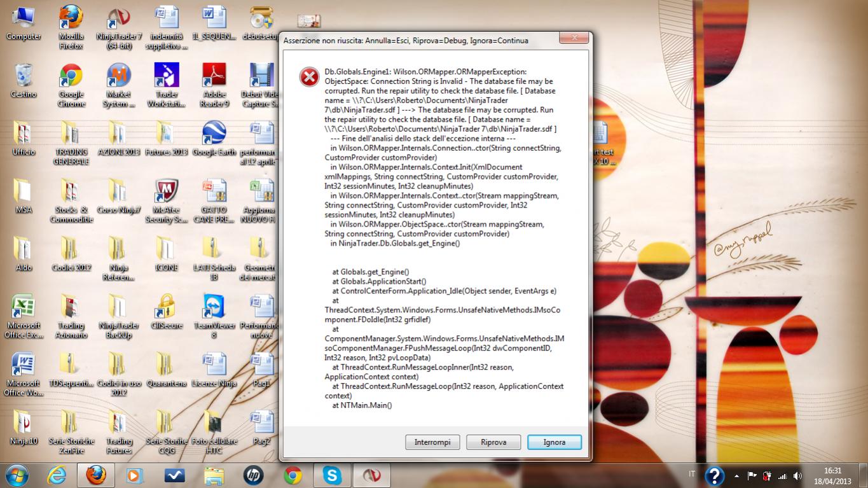
Task: Open the HP taskbar application
Action: click(x=253, y=475)
